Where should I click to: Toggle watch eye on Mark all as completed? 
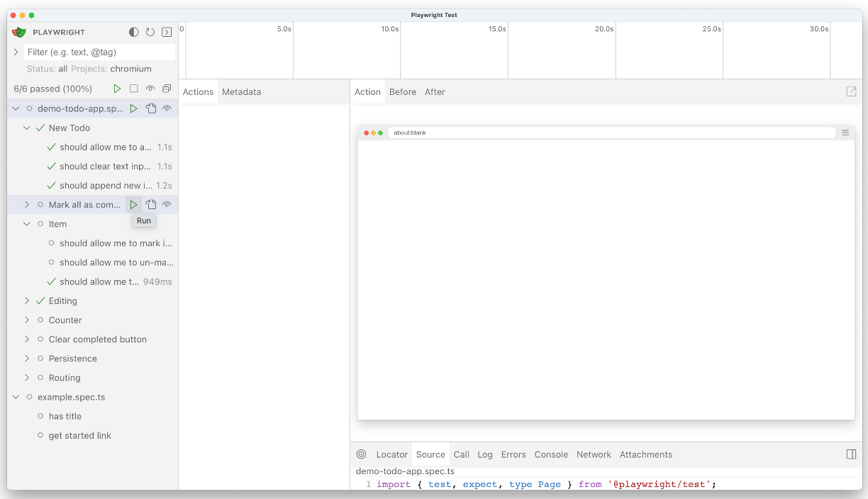[x=167, y=205]
